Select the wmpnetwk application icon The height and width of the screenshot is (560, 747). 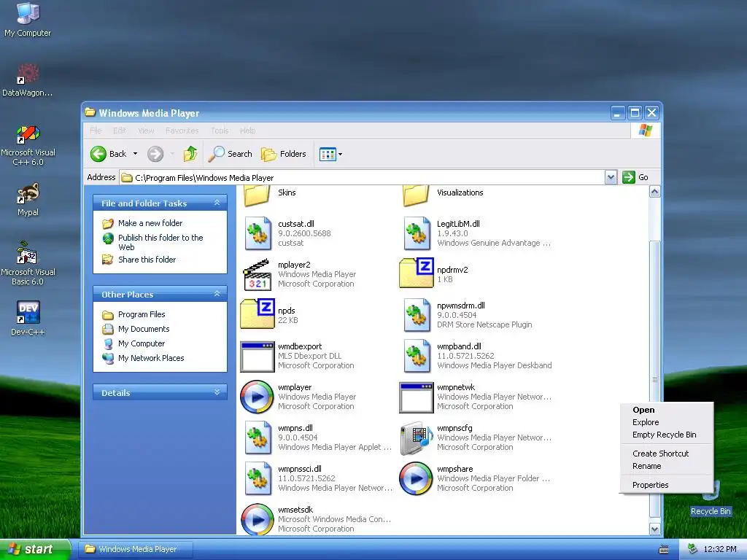(x=417, y=397)
